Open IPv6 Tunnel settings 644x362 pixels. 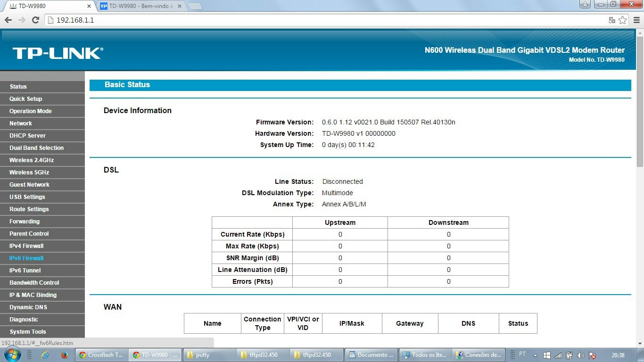tap(42, 270)
